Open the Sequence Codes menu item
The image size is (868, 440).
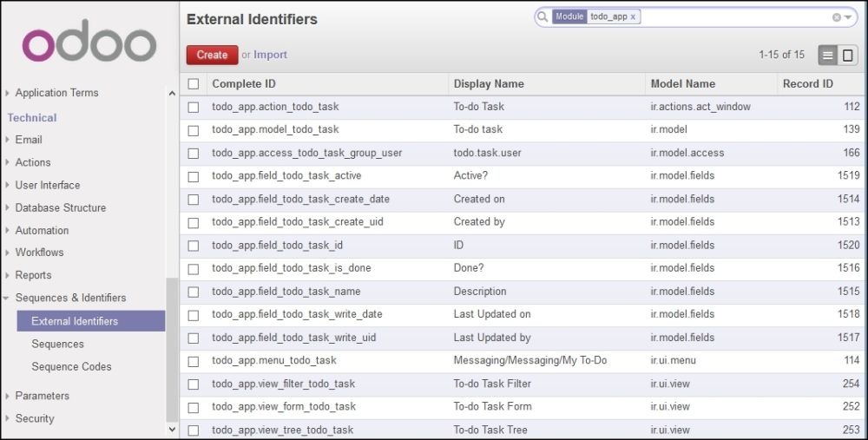click(x=71, y=366)
